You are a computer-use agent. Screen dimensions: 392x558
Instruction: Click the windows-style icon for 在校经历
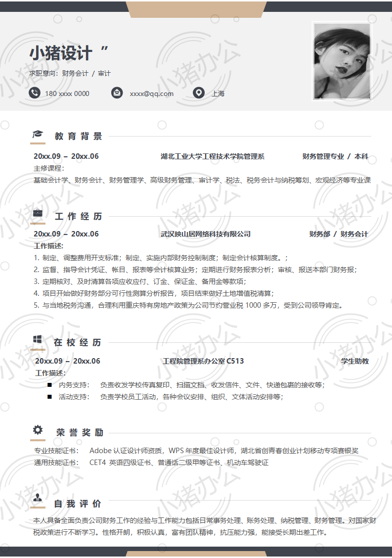tap(38, 339)
